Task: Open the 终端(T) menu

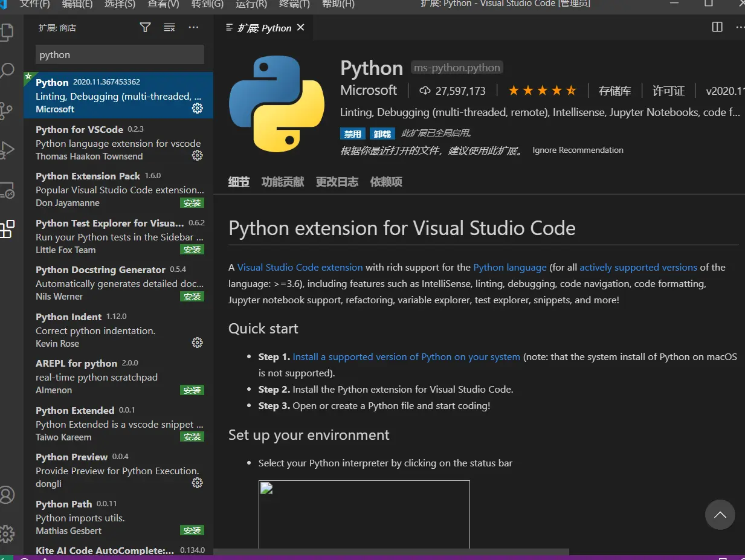Action: tap(294, 4)
